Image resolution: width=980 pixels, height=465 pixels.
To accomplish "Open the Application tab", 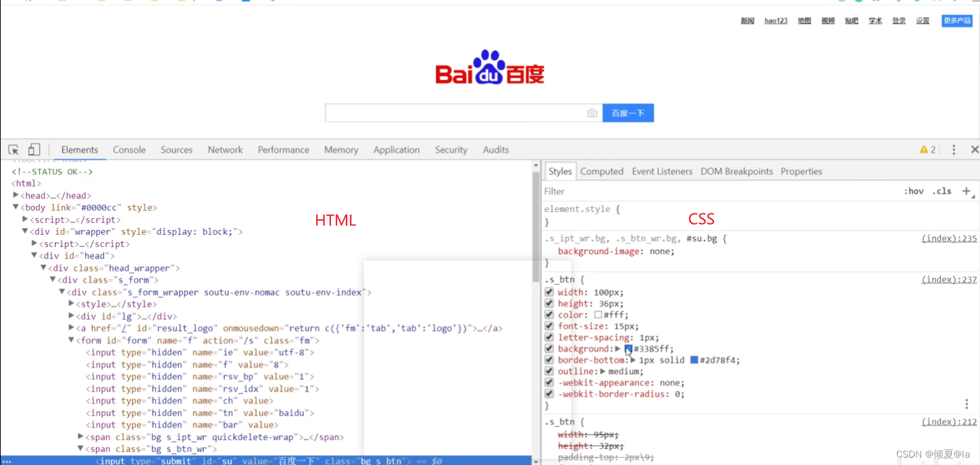I will pyautogui.click(x=396, y=150).
